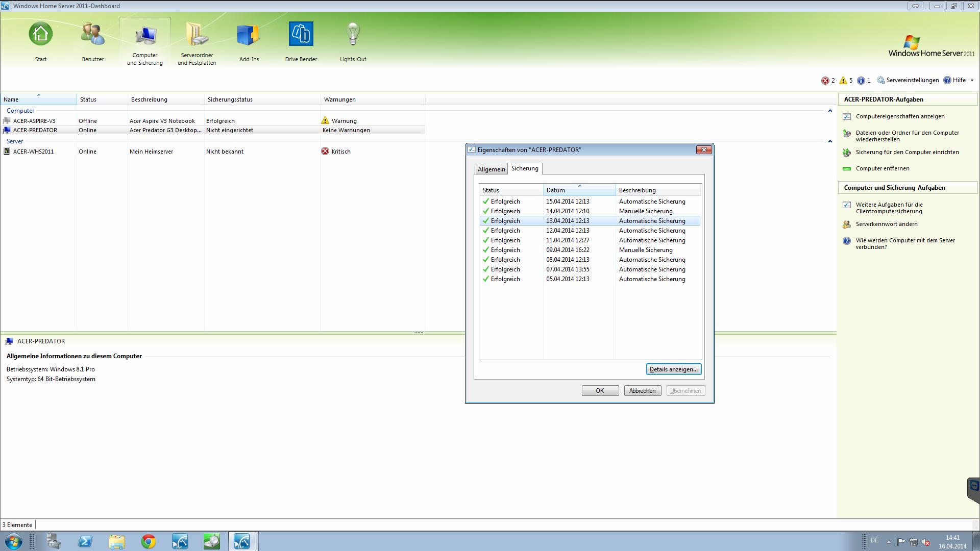Select backup from 07.04.2014 13:55
The width and height of the screenshot is (980, 551).
590,269
